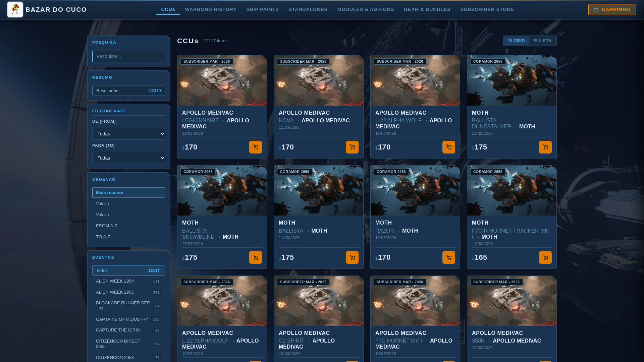Sort by Valor descending
Viewport: 644px width, 362px height.
pos(129,215)
